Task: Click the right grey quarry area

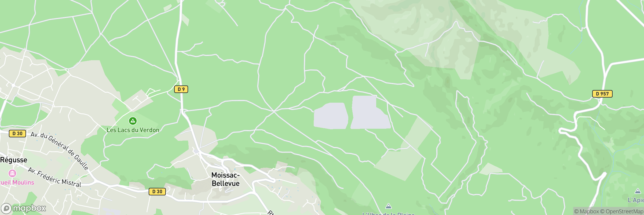Action: point(371,112)
